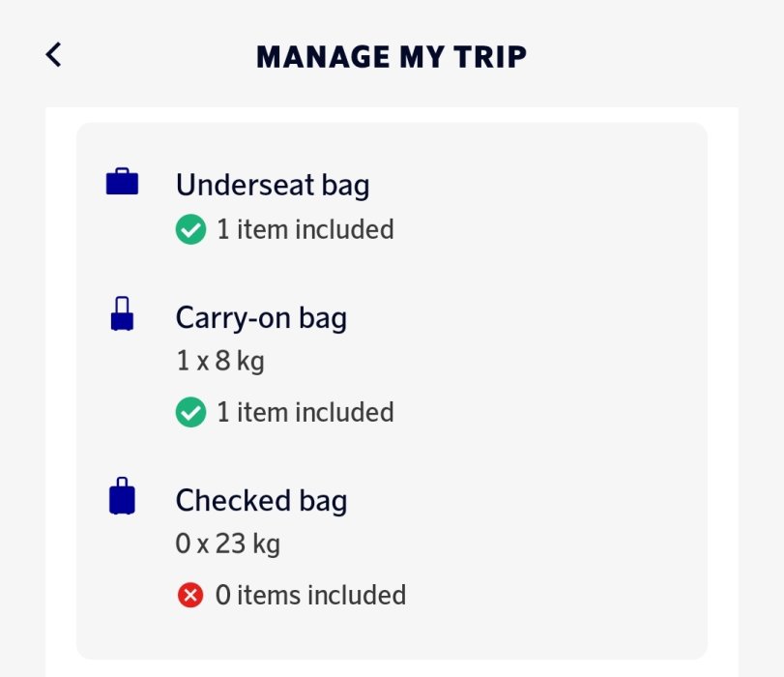Select the Carry-on bag heading
Image resolution: width=784 pixels, height=677 pixels.
pyautogui.click(x=261, y=317)
